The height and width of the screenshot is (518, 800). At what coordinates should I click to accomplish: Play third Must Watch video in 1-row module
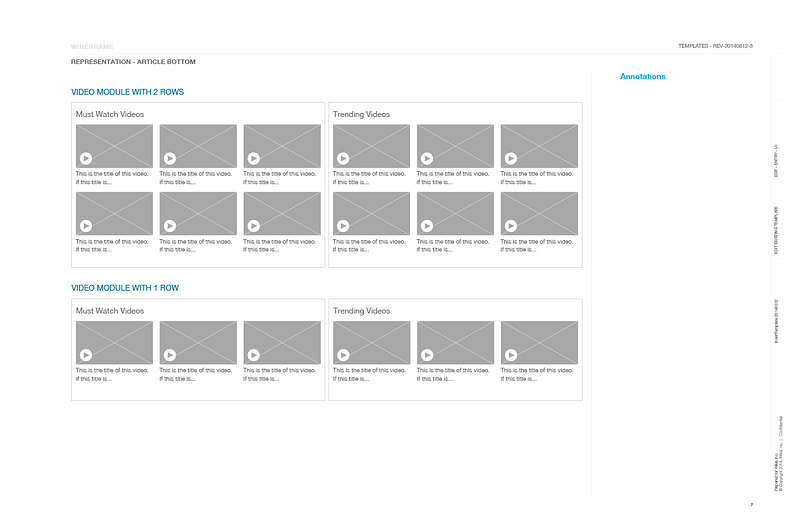254,355
